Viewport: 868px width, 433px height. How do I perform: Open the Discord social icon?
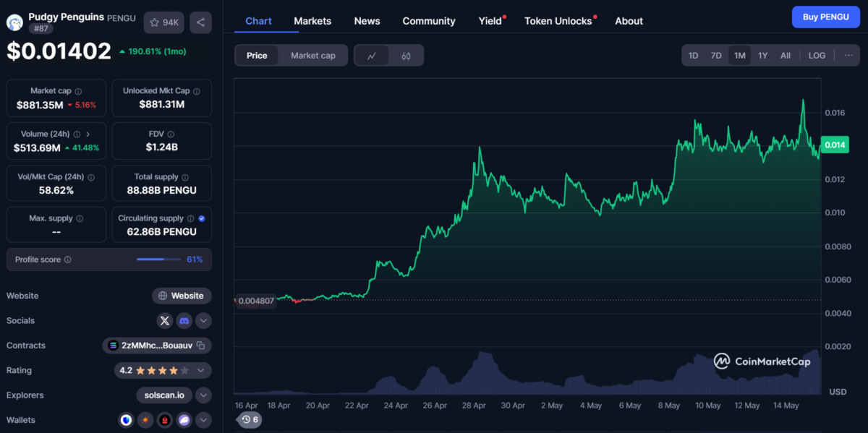click(x=184, y=320)
